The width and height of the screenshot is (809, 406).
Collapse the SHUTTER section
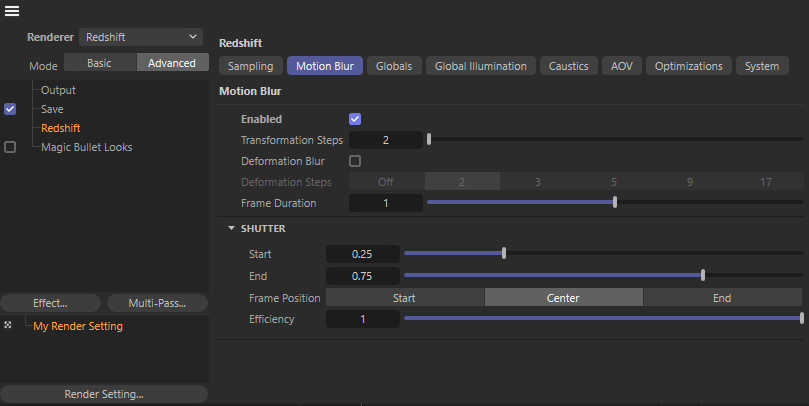(231, 229)
